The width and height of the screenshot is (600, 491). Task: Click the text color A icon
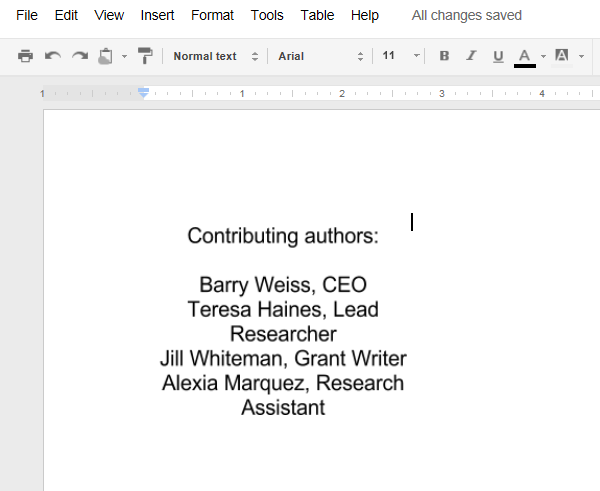[x=525, y=58]
